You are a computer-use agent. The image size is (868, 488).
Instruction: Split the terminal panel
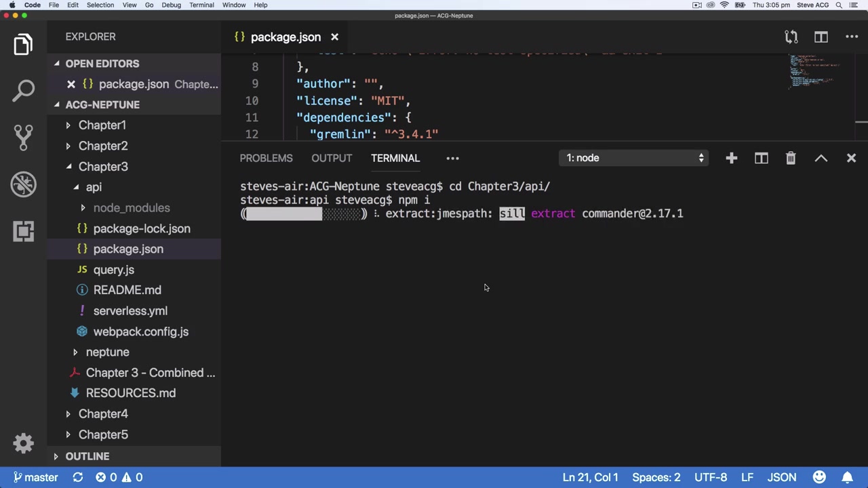[x=761, y=158]
